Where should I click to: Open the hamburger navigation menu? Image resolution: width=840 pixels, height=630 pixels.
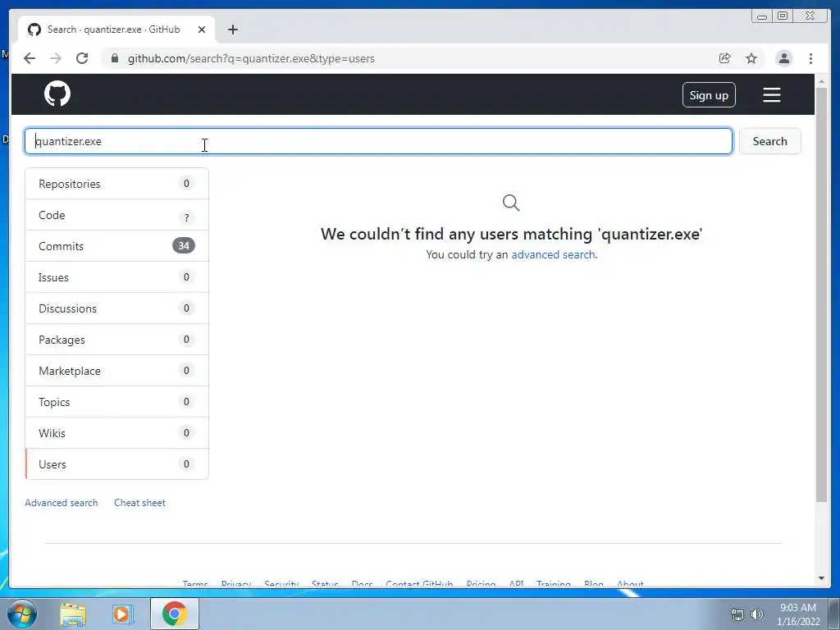pos(771,95)
